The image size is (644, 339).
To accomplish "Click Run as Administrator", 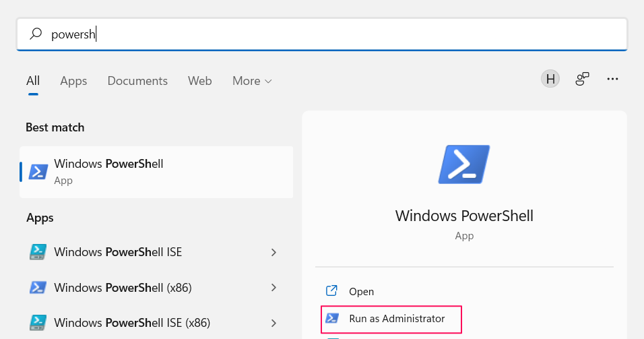I will coord(396,319).
